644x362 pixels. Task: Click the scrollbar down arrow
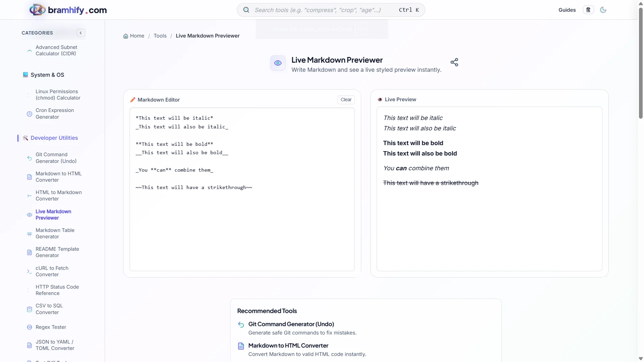point(641,359)
